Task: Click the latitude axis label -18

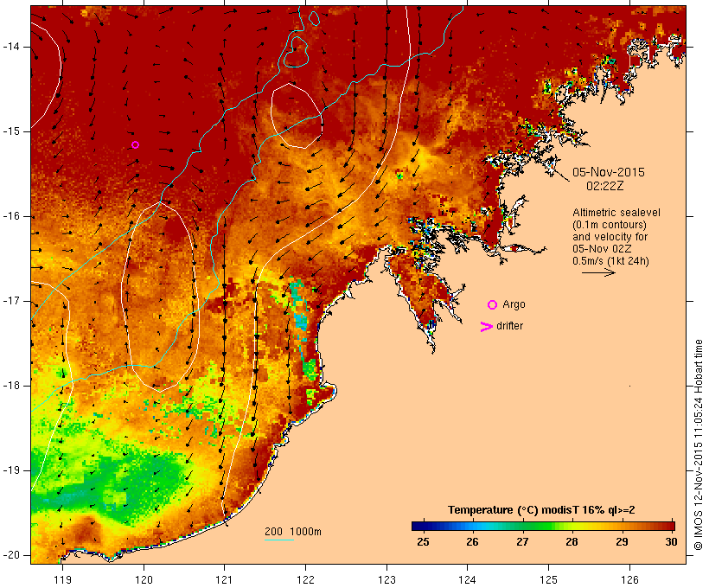Action: pos(10,386)
